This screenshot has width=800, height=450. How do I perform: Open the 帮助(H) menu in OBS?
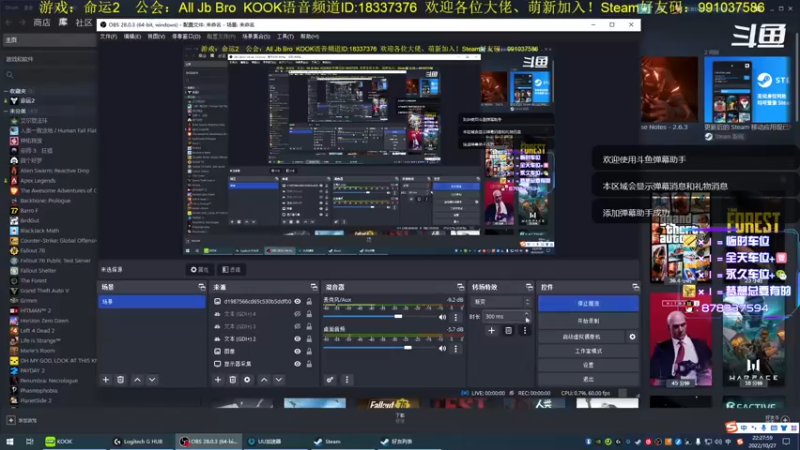coord(309,36)
